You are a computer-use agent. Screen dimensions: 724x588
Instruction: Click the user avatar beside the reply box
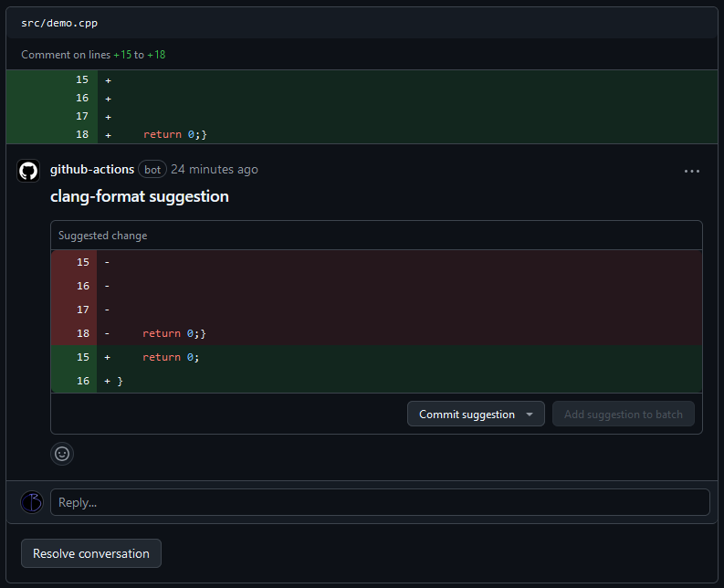point(32,502)
